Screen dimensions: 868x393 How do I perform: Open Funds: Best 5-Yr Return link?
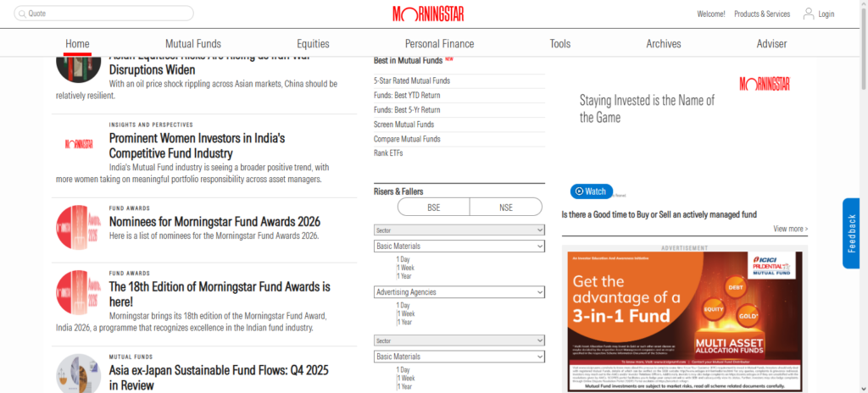407,109
